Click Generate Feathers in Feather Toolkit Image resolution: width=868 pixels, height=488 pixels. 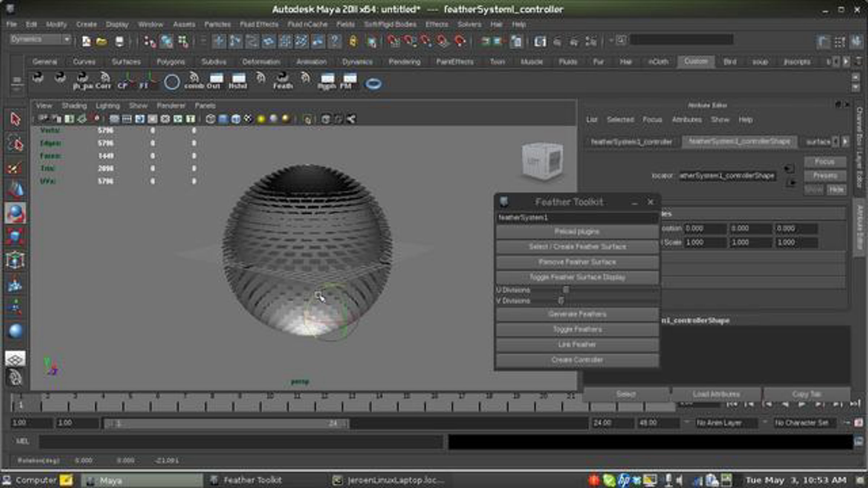tap(577, 314)
